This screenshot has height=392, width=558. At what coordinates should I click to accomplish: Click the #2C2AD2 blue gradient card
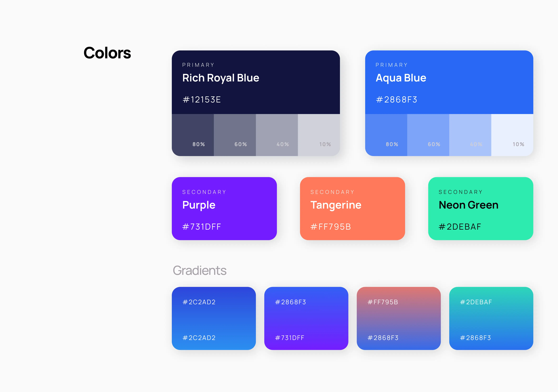pos(214,318)
